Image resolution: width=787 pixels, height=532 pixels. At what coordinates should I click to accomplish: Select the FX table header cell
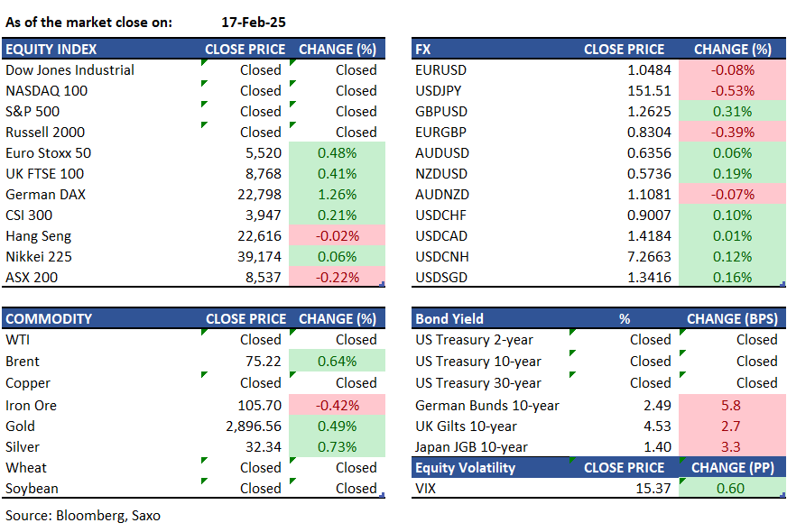click(424, 50)
